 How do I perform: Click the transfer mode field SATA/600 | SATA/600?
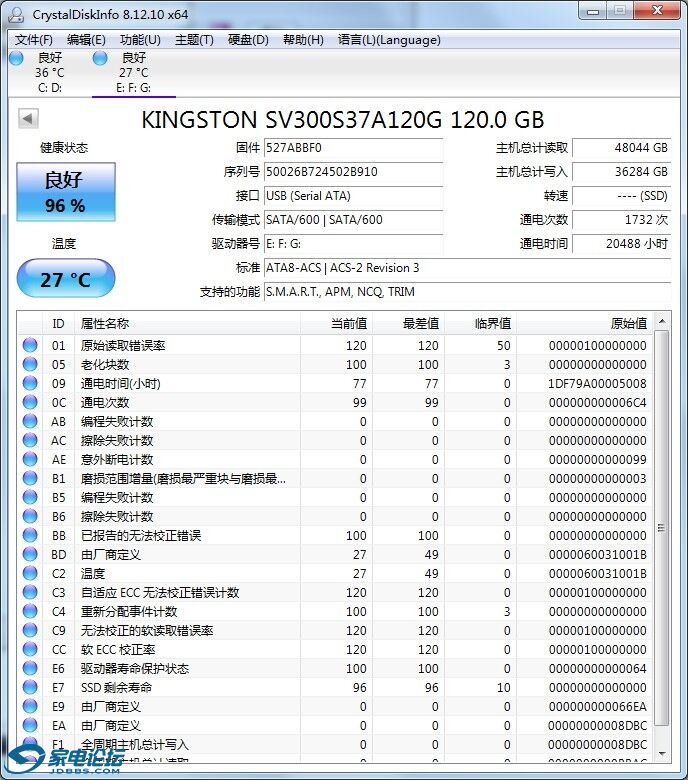pyautogui.click(x=353, y=219)
